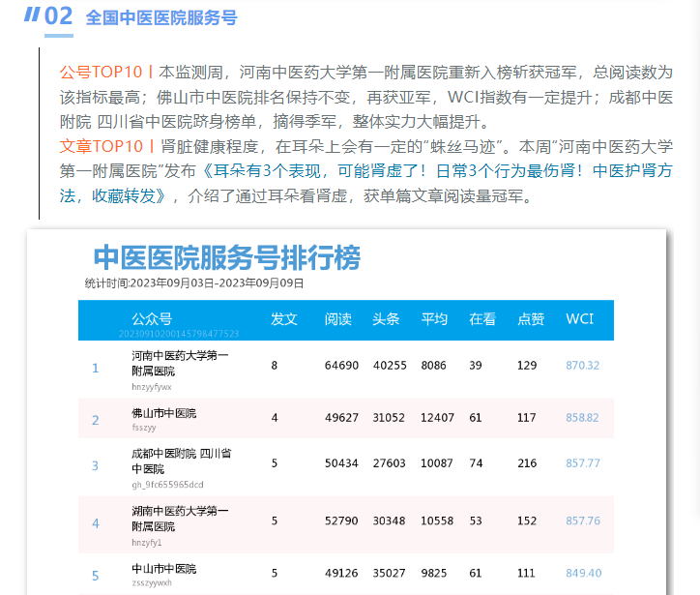Click 在看 value 74
The width and height of the screenshot is (700, 595).
tap(476, 463)
